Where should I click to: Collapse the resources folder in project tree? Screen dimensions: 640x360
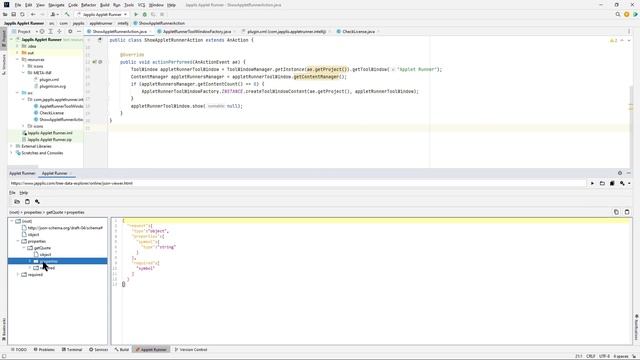pos(17,60)
